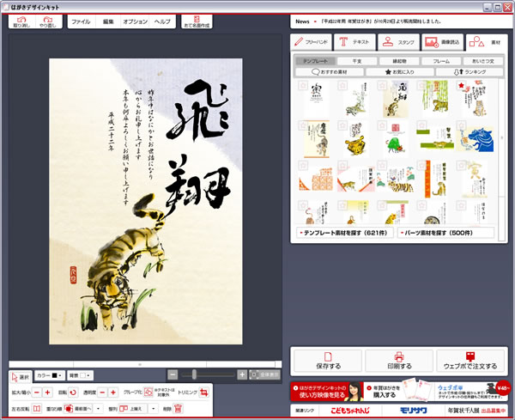Image resolution: width=515 pixels, height=420 pixels.
Task: Select 縁起物 category
Action: pyautogui.click(x=399, y=61)
